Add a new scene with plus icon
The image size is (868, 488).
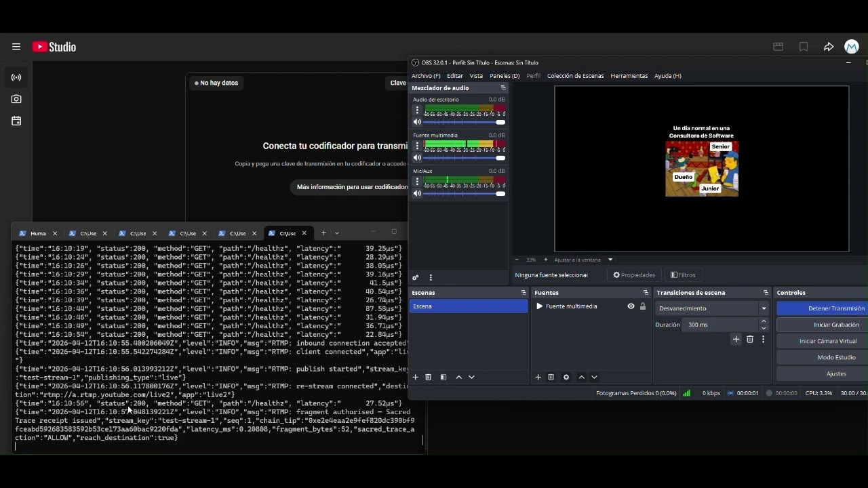[x=416, y=377]
